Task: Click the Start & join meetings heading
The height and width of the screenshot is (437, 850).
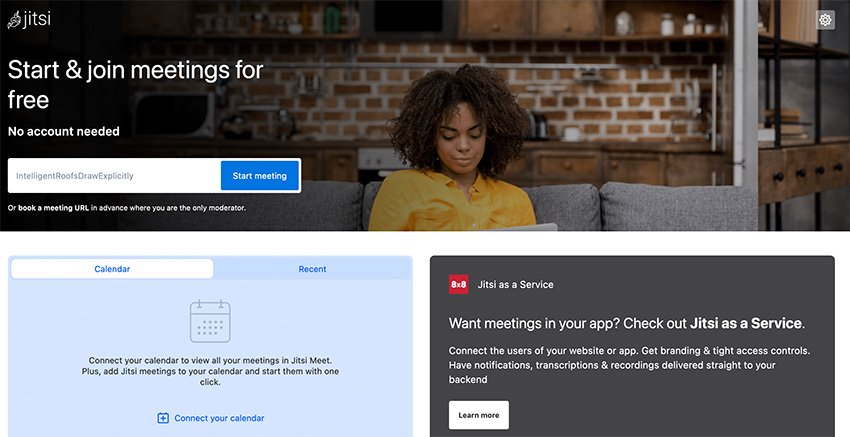Action: pyautogui.click(x=136, y=85)
